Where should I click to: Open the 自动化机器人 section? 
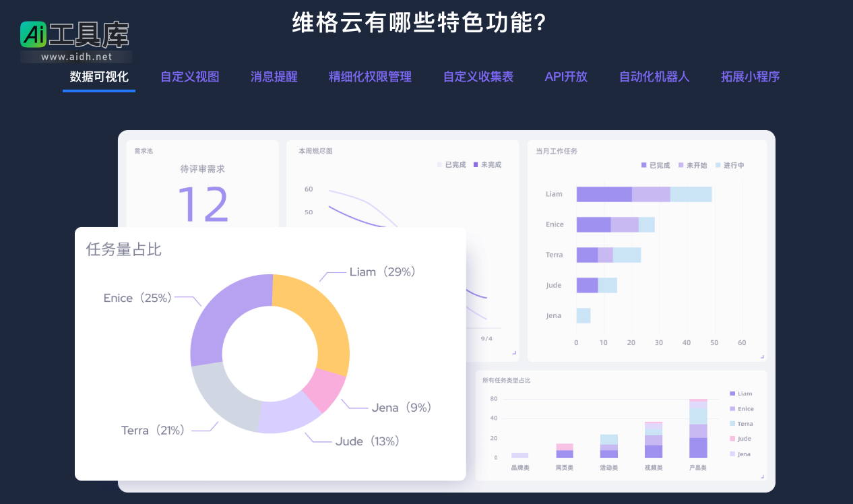[654, 77]
